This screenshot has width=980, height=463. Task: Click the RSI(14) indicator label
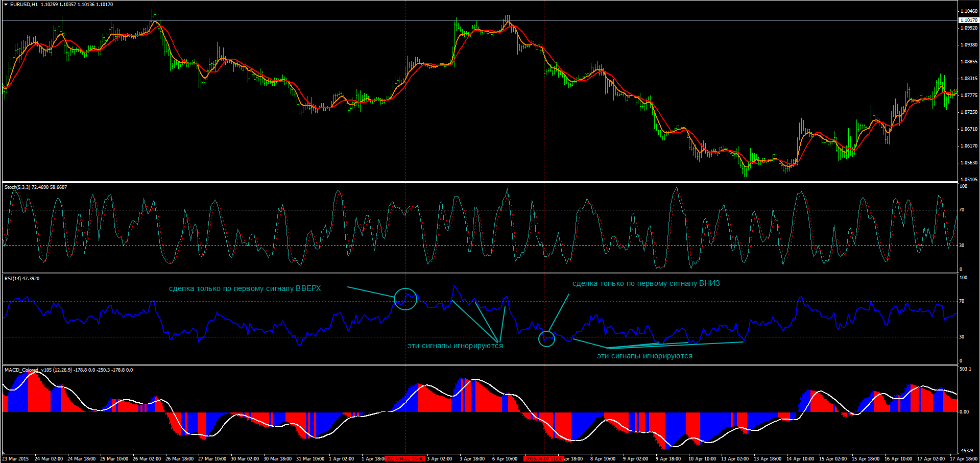14,279
